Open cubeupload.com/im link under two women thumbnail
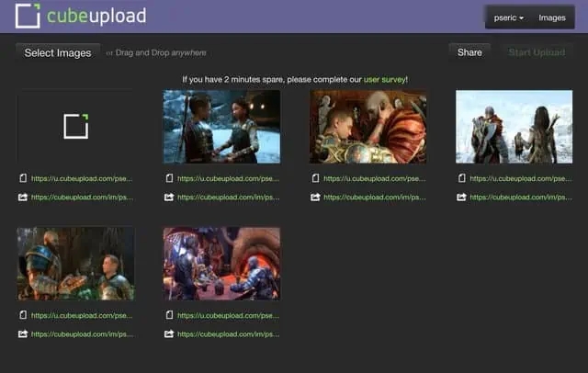The width and height of the screenshot is (588, 373). [x=229, y=198]
